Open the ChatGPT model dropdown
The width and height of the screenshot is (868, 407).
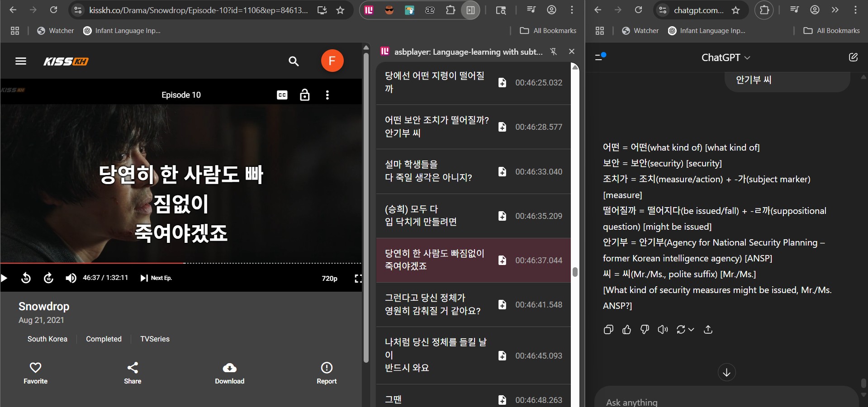coord(726,57)
